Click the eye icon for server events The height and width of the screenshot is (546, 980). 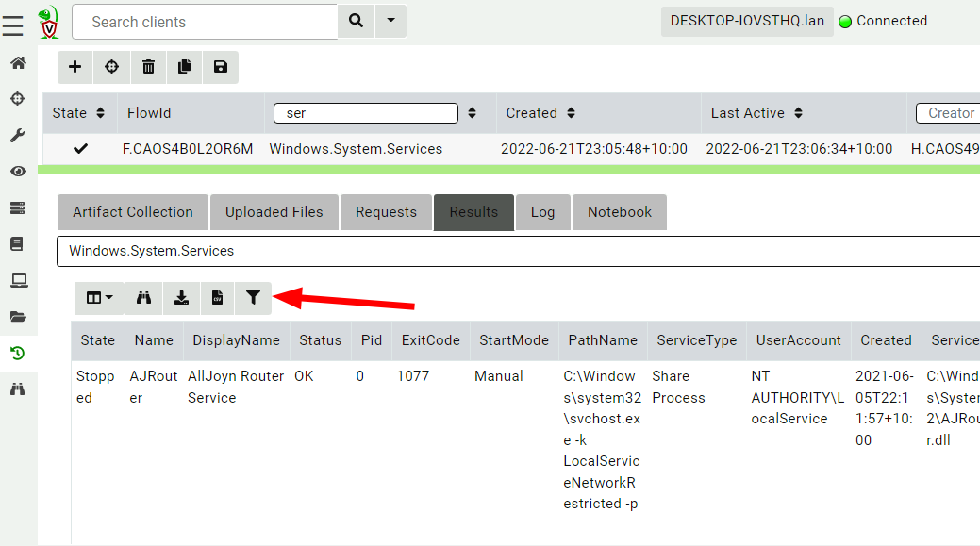(17, 171)
